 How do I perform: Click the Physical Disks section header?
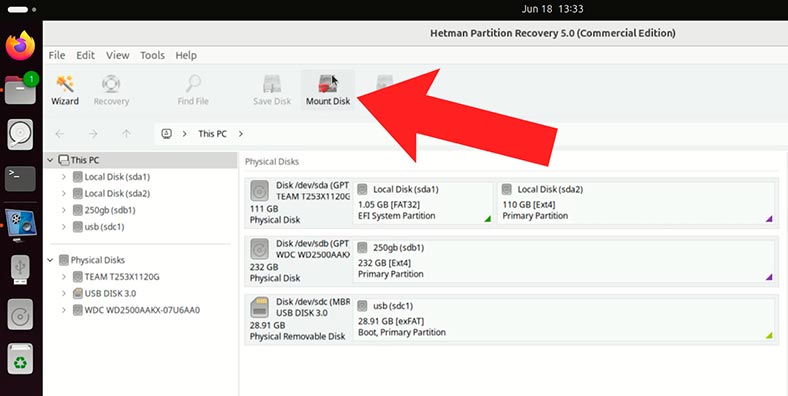click(x=272, y=162)
